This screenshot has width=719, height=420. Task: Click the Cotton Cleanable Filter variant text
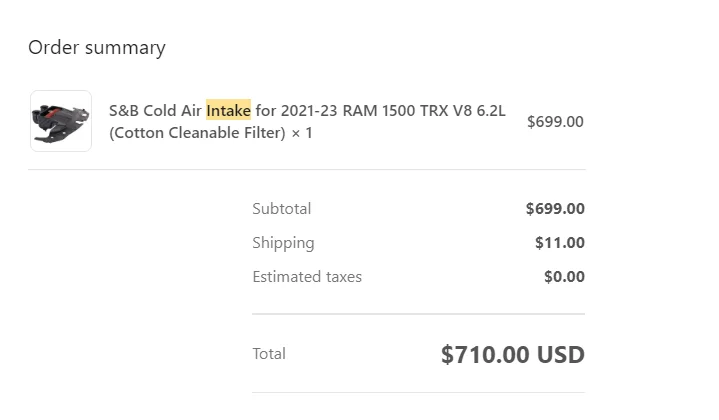click(197, 132)
